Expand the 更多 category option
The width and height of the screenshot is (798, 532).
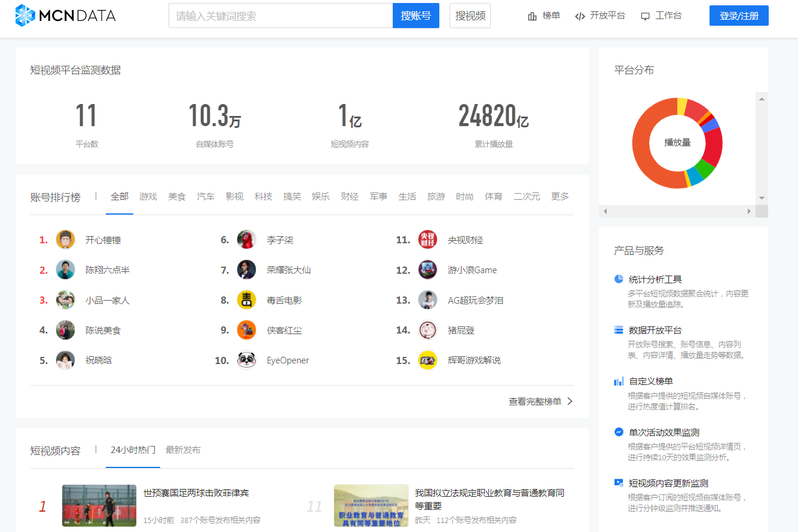(x=560, y=197)
